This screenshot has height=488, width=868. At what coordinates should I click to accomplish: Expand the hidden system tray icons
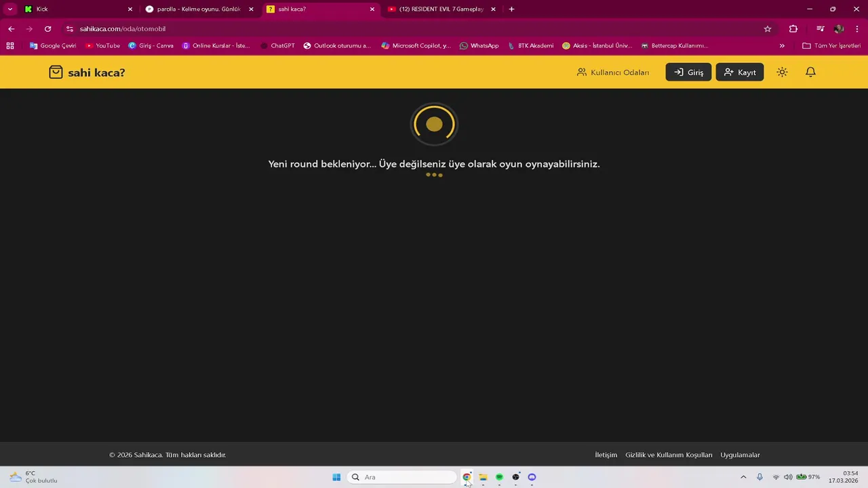(743, 477)
